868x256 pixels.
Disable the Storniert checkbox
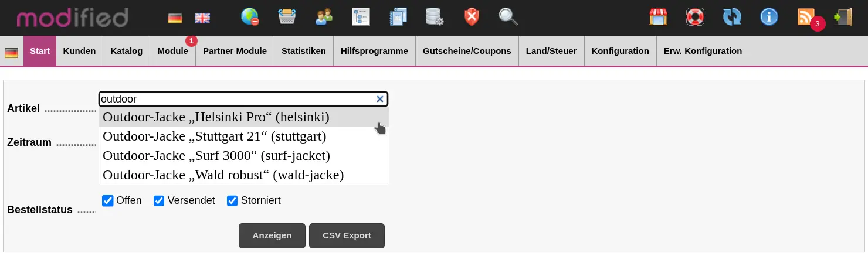pos(233,201)
